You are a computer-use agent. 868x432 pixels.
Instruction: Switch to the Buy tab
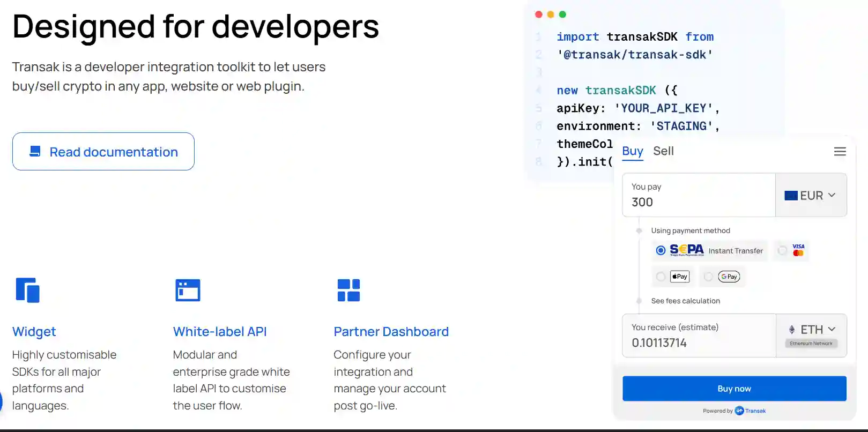(632, 151)
